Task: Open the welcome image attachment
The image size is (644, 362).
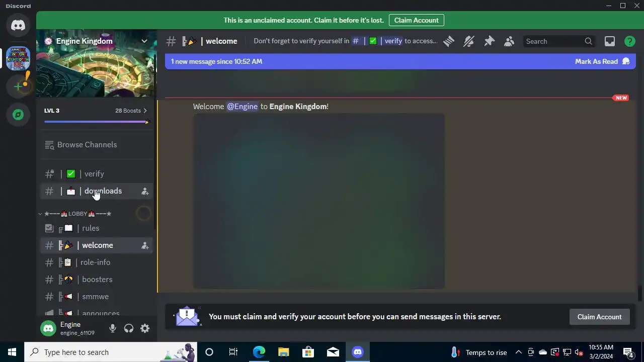Action: 319,201
